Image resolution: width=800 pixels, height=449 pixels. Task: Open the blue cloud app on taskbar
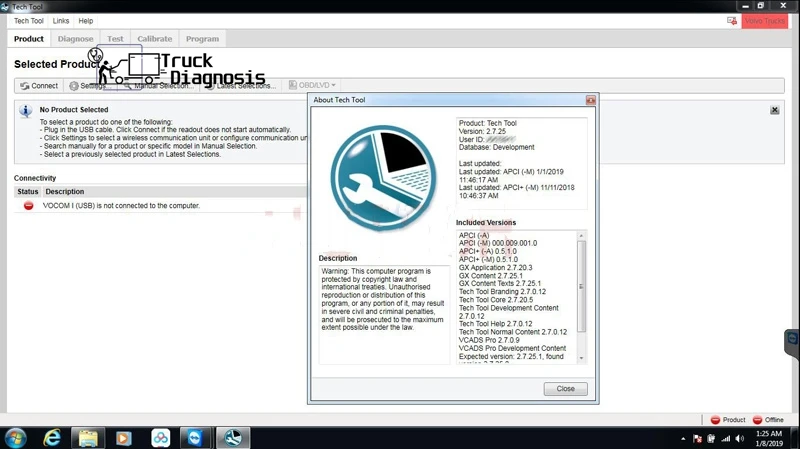point(160,438)
